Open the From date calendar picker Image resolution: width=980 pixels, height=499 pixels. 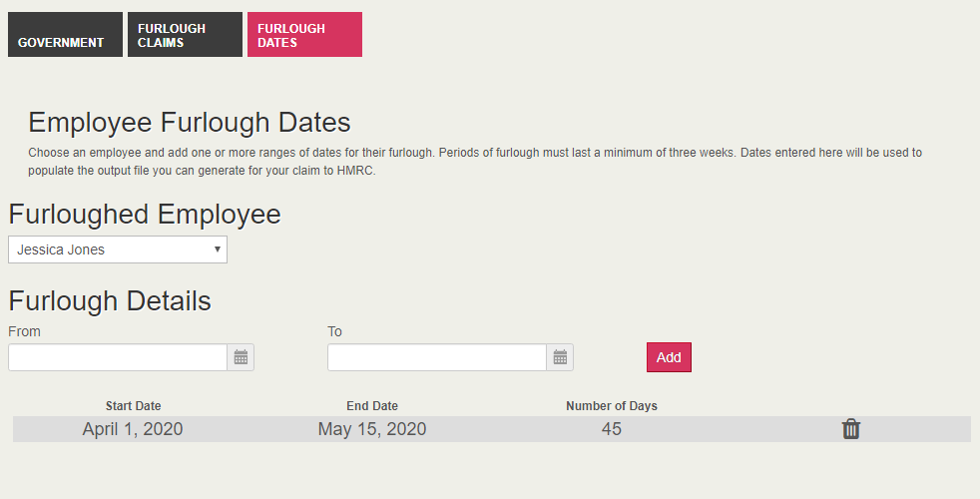(x=241, y=357)
